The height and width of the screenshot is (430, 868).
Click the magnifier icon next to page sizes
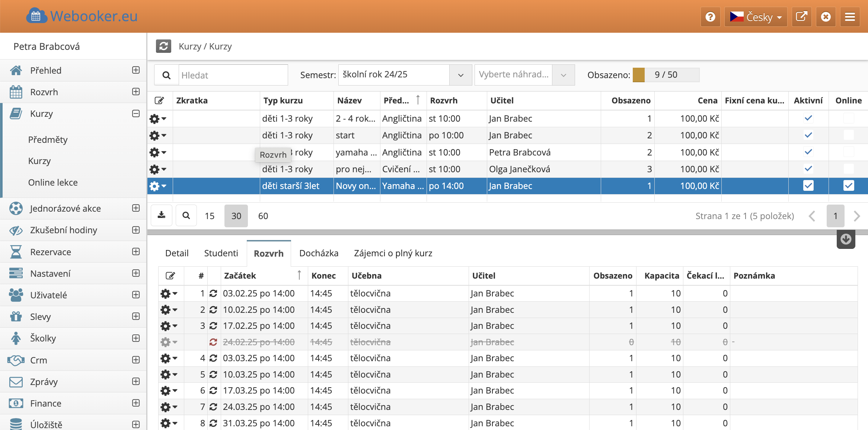tap(186, 215)
